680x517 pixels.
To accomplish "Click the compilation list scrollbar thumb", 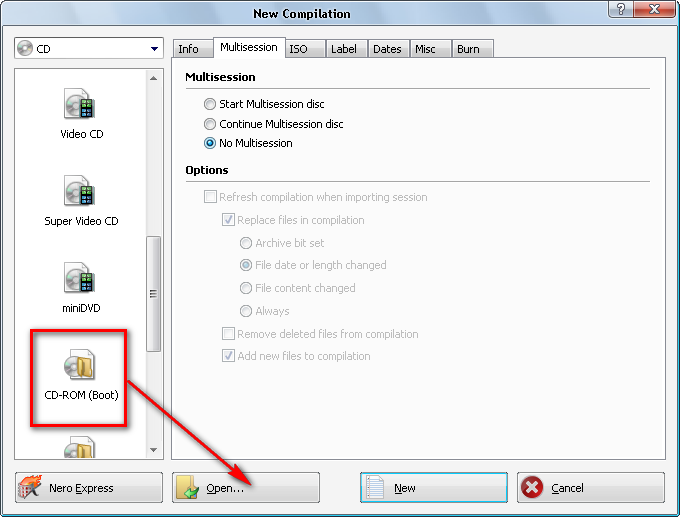I will pyautogui.click(x=154, y=294).
